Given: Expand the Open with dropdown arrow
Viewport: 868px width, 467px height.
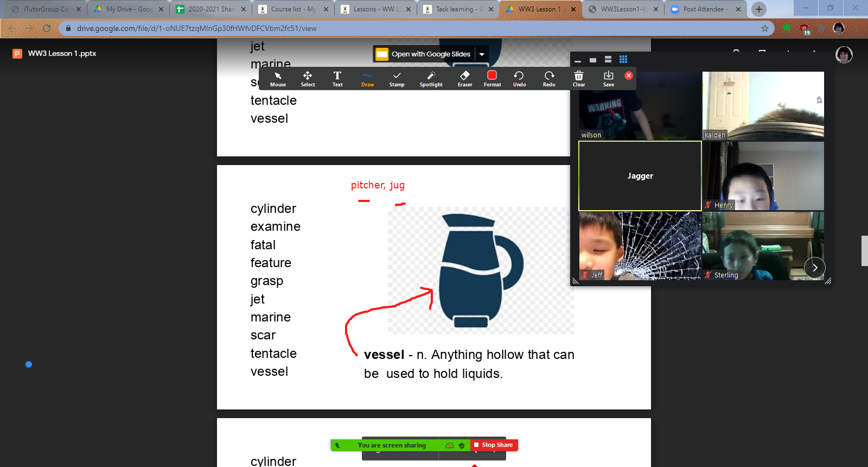Looking at the screenshot, I should [482, 54].
